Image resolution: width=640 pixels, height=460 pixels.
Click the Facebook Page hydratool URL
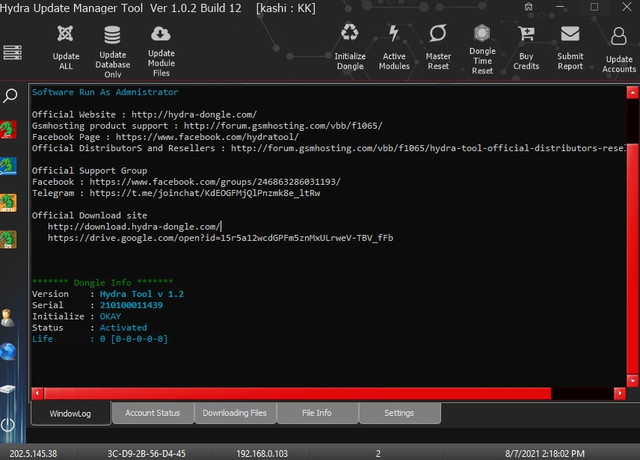pyautogui.click(x=207, y=137)
